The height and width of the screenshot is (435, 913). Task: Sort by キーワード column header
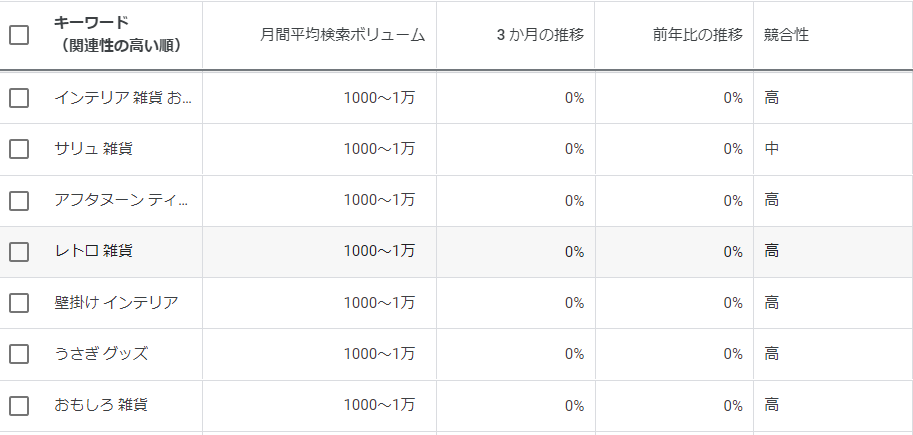pyautogui.click(x=117, y=35)
